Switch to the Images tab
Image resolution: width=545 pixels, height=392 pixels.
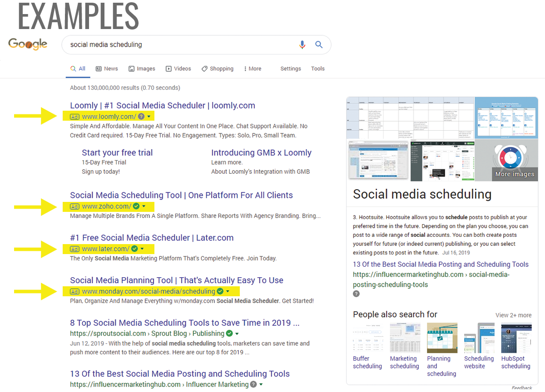point(142,69)
